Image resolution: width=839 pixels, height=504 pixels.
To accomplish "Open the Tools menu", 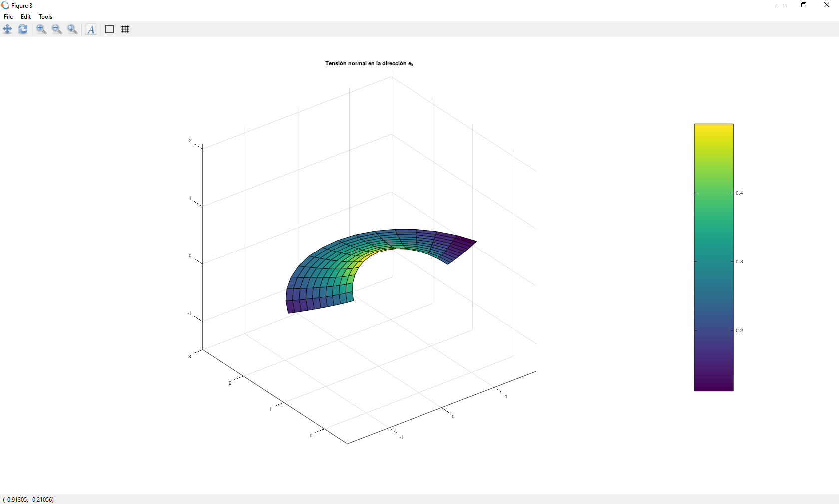I will pos(45,17).
